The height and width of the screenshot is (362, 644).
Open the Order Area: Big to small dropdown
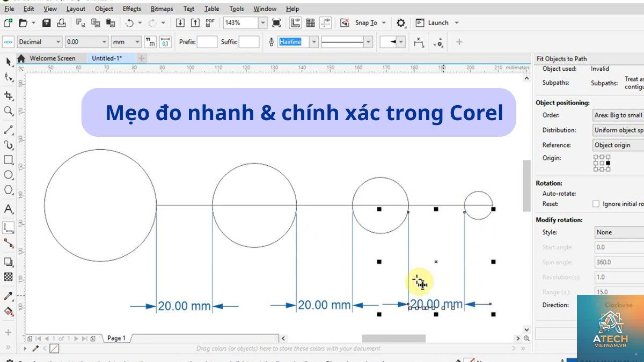point(618,115)
